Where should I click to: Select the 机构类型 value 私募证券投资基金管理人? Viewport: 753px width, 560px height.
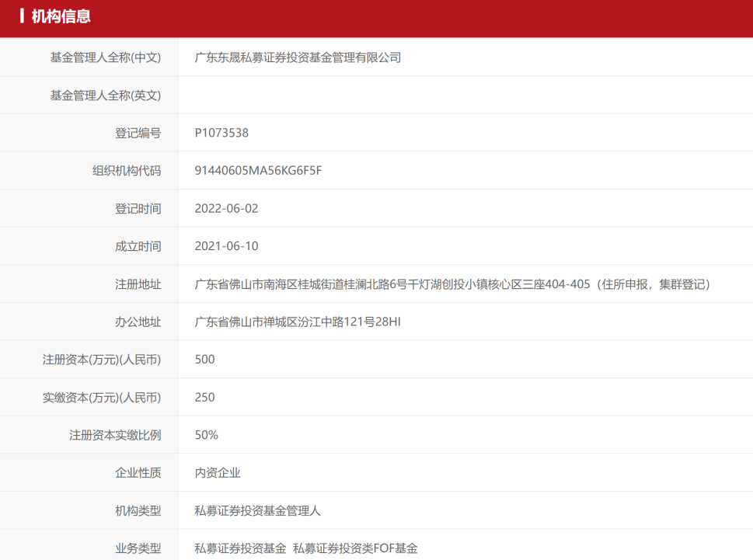[x=258, y=510]
